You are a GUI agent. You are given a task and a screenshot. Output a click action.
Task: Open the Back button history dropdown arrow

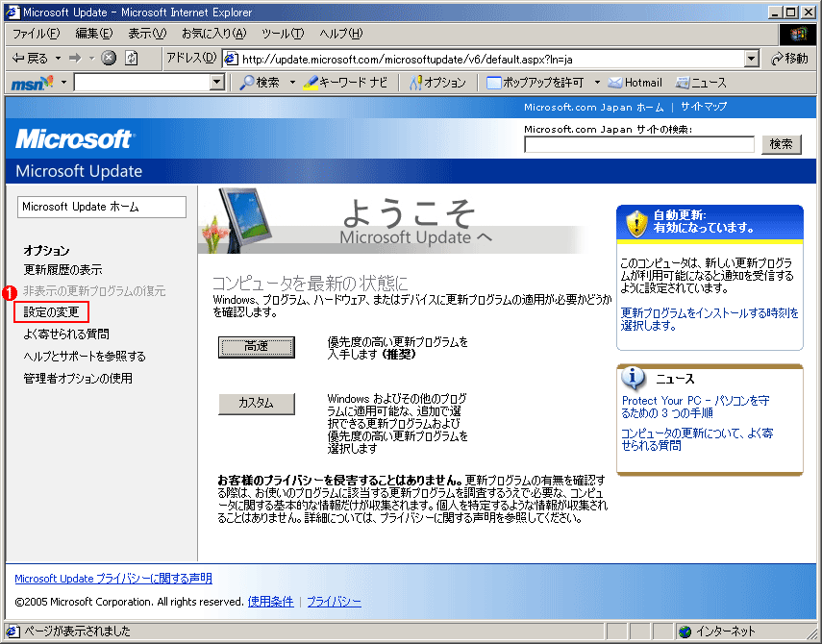point(57,59)
